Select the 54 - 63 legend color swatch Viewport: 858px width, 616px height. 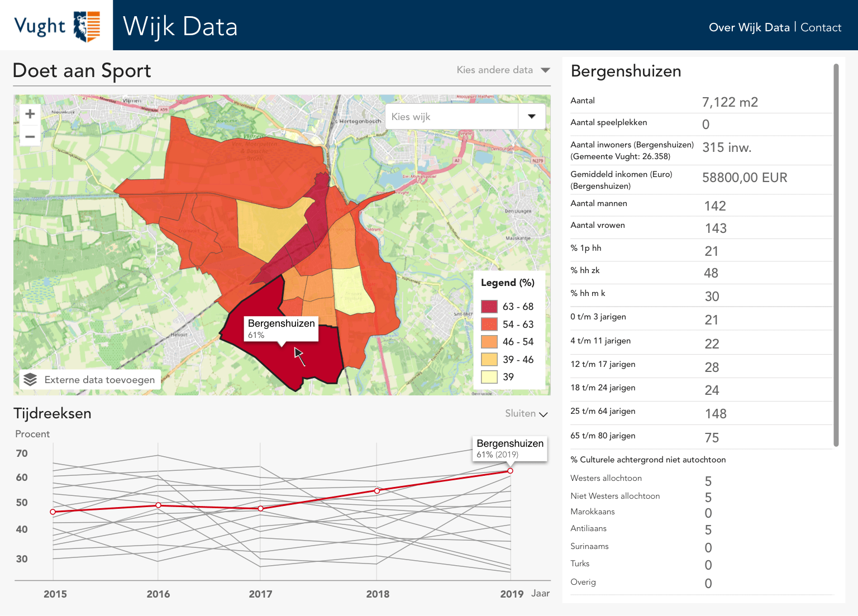(x=489, y=324)
